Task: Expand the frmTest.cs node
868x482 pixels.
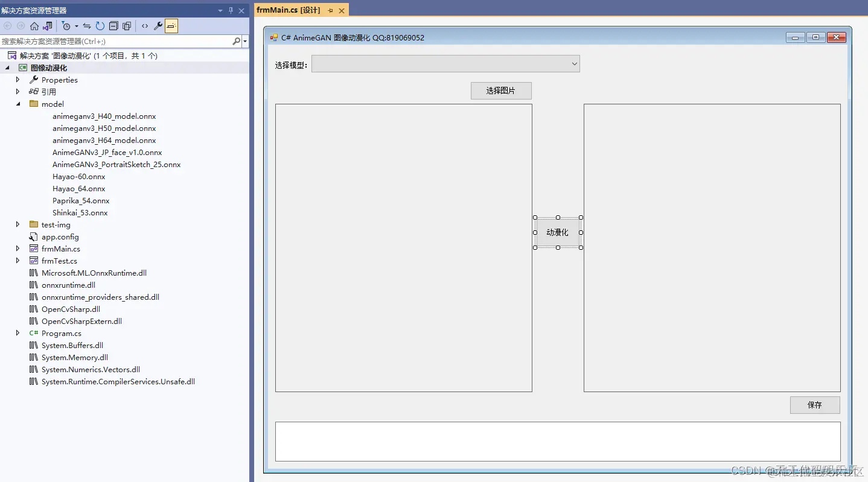Action: (x=18, y=261)
